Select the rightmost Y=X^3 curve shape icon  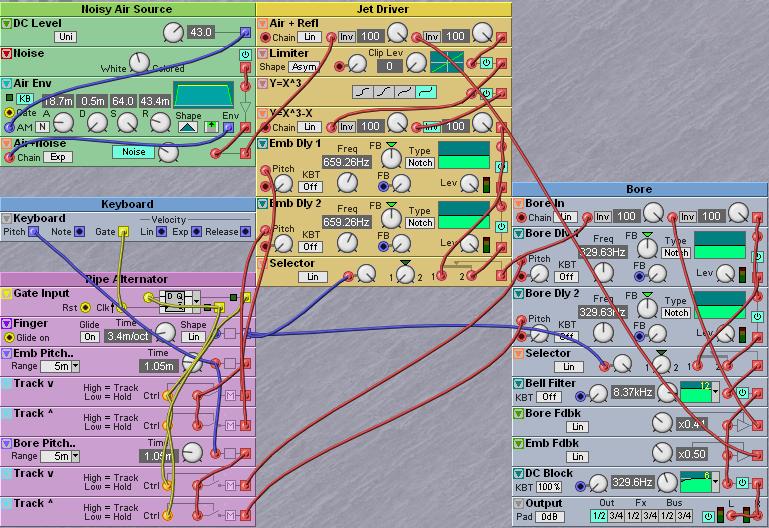click(x=427, y=92)
